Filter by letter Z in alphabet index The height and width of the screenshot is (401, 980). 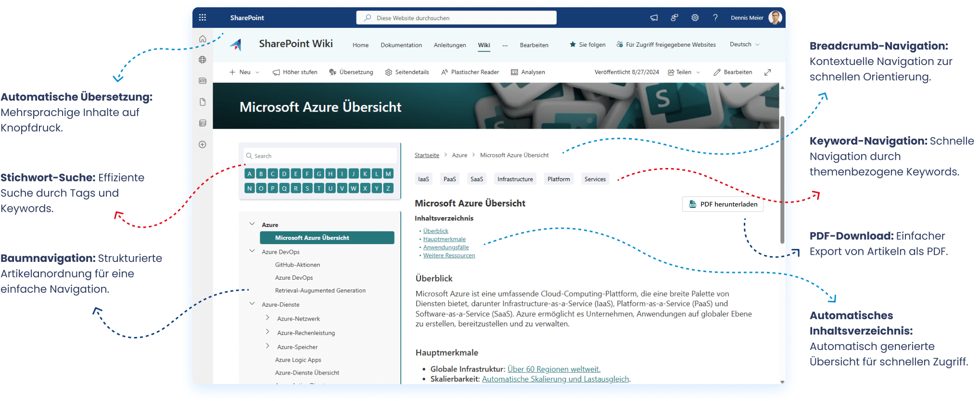pyautogui.click(x=388, y=188)
